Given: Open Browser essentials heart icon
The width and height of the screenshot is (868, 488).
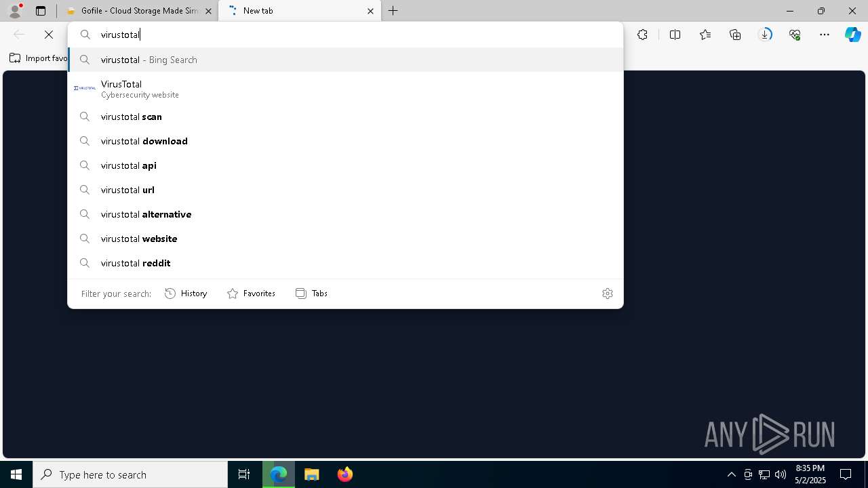Looking at the screenshot, I should point(795,35).
